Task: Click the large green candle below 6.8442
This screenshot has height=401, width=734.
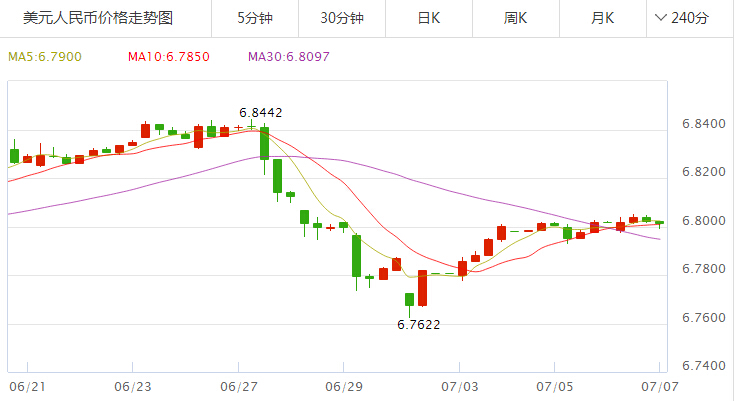Action: coord(264,142)
